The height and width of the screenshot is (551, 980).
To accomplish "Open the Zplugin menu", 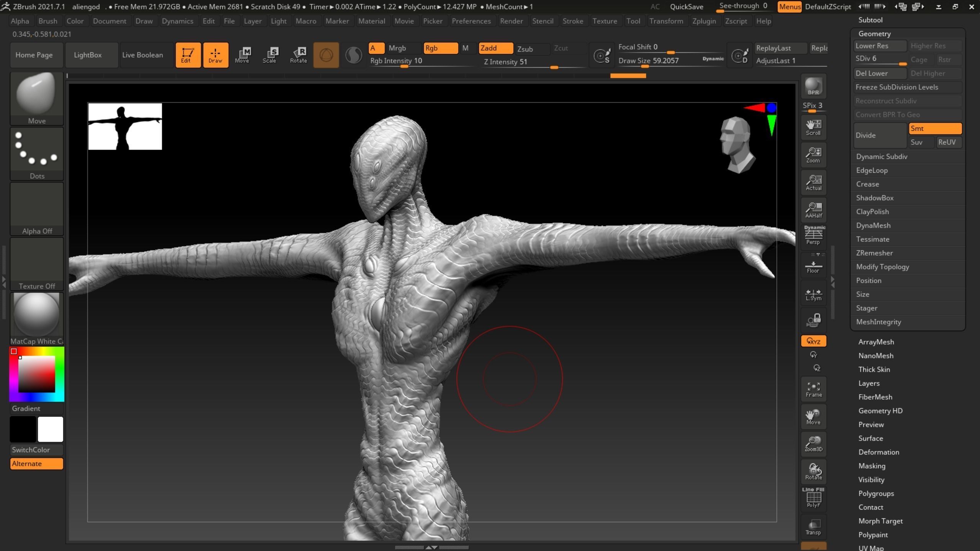I will click(x=704, y=21).
